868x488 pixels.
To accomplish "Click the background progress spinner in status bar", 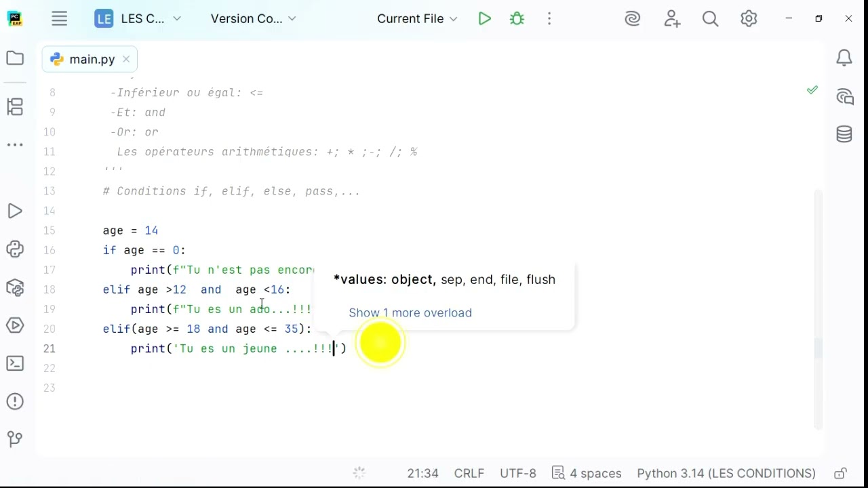I will tap(359, 473).
